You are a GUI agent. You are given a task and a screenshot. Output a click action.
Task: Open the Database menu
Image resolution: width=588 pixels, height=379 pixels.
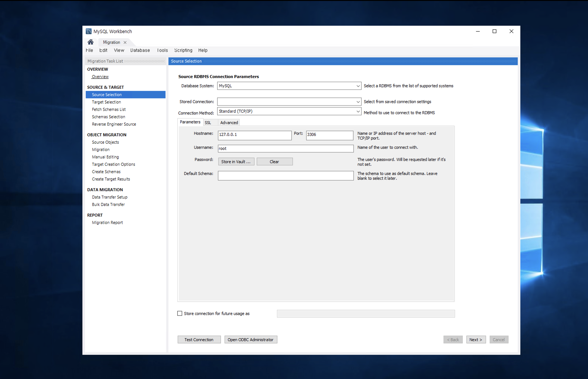pos(140,50)
